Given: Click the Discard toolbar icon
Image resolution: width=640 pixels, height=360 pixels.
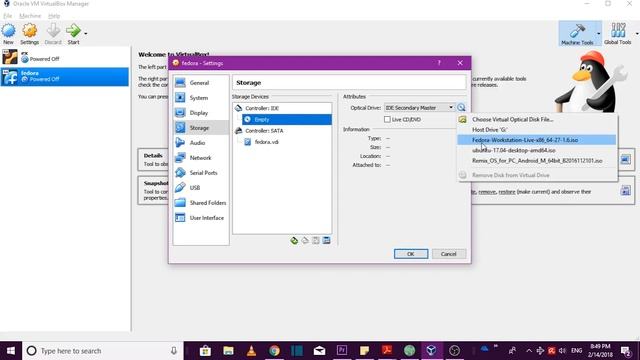Looking at the screenshot, I should [x=53, y=33].
